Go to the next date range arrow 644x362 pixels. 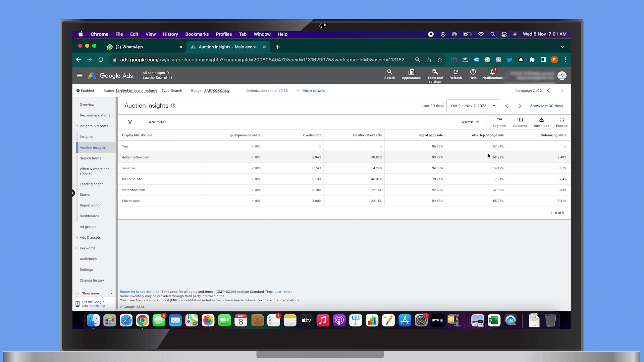click(520, 106)
